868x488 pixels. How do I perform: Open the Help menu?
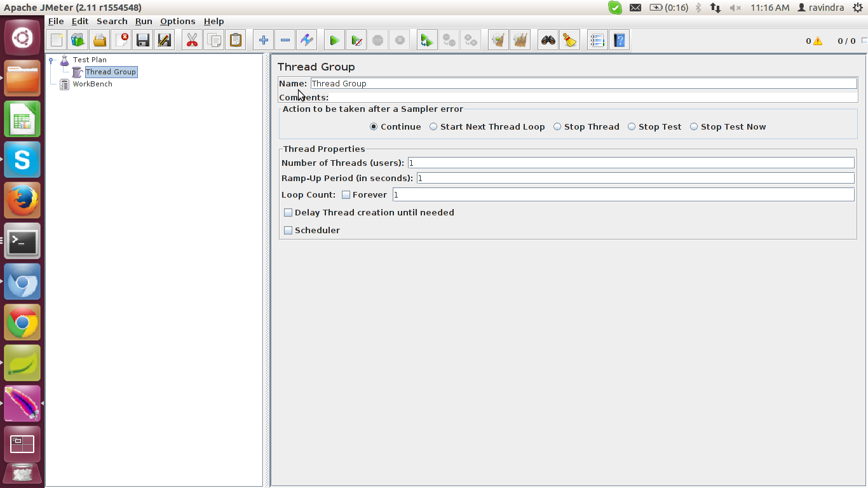[214, 21]
